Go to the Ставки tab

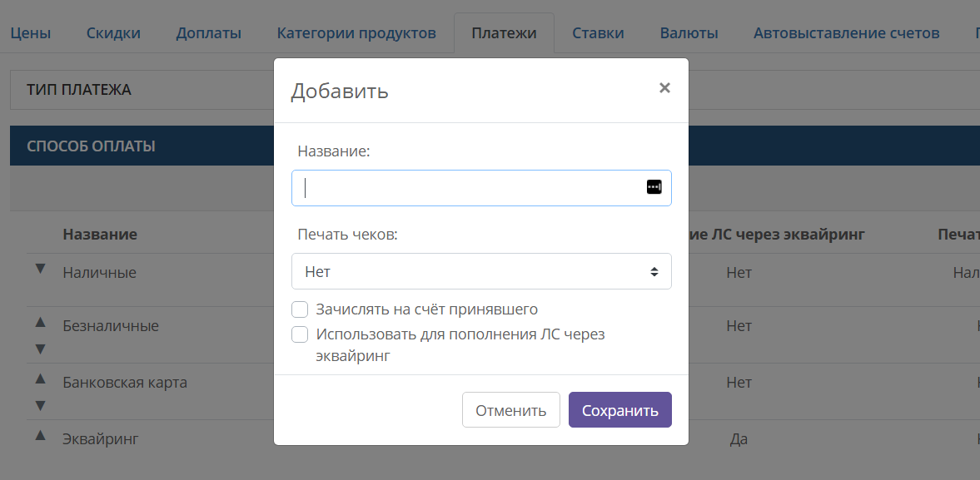[598, 33]
